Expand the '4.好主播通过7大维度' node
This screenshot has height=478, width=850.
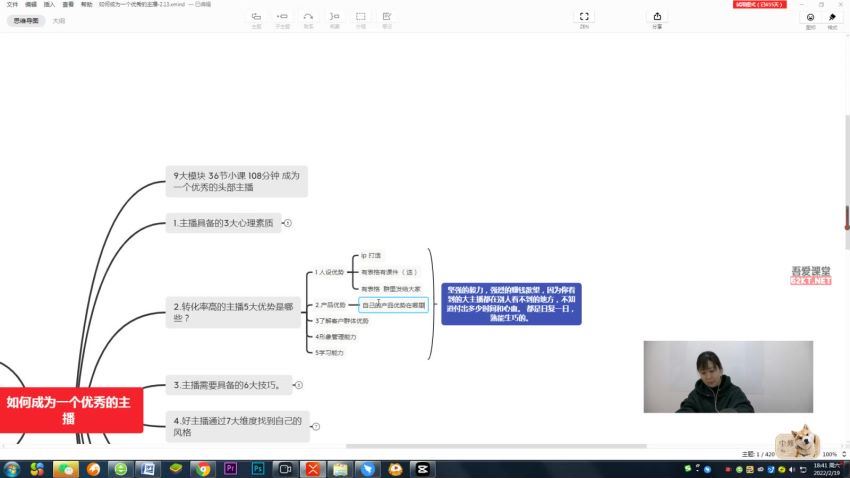tap(316, 426)
